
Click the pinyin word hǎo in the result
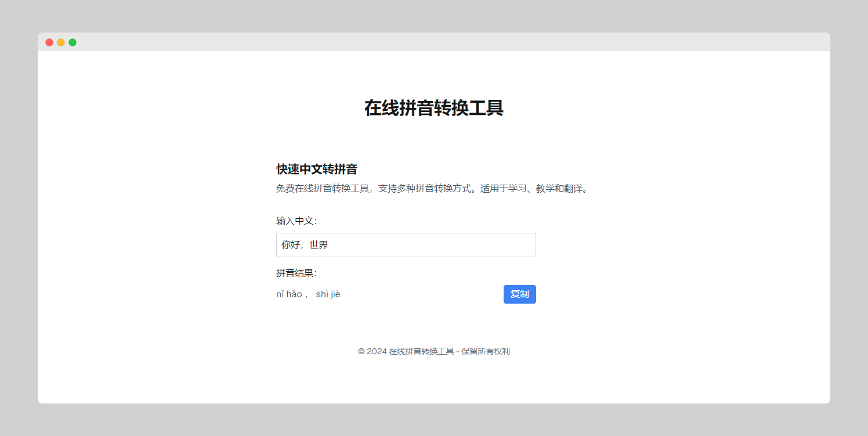[x=294, y=294]
